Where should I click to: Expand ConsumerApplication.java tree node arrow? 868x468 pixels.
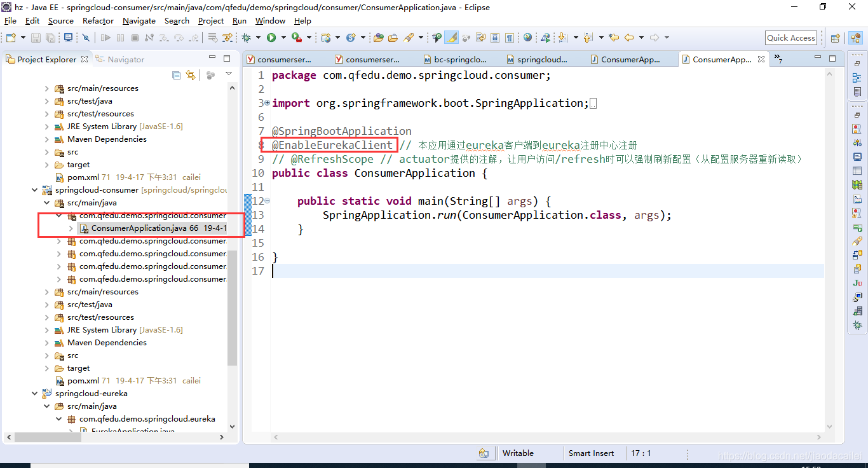tap(71, 228)
